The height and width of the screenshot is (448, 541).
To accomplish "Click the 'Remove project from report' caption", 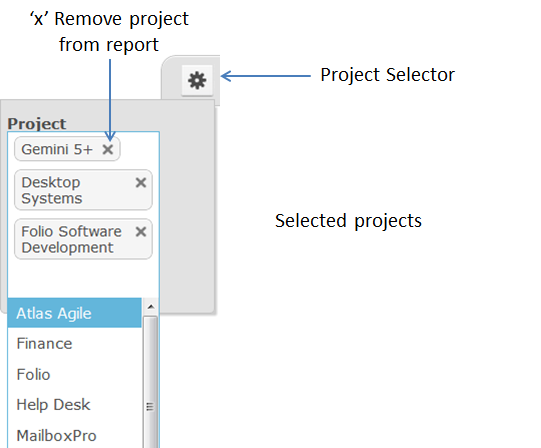I will [x=109, y=31].
